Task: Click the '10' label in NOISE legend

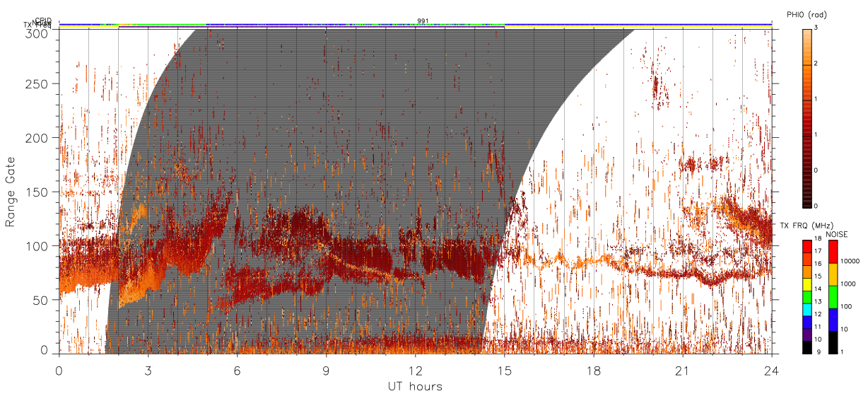Action: click(845, 330)
